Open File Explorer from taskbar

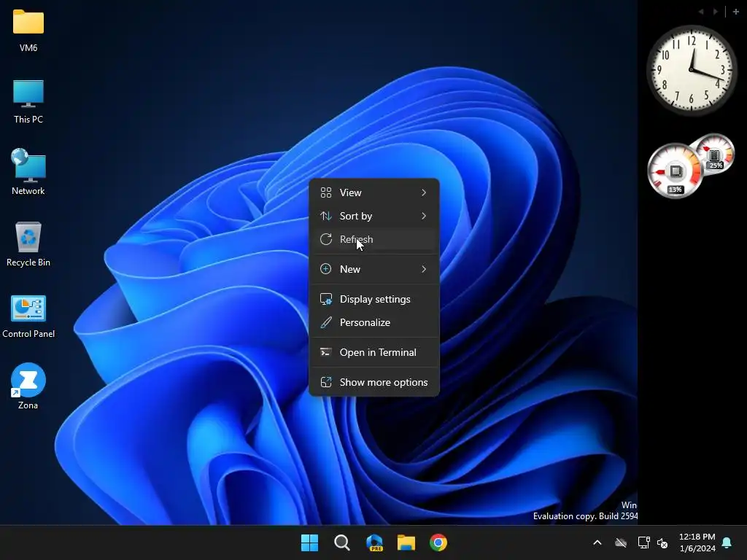(x=406, y=542)
